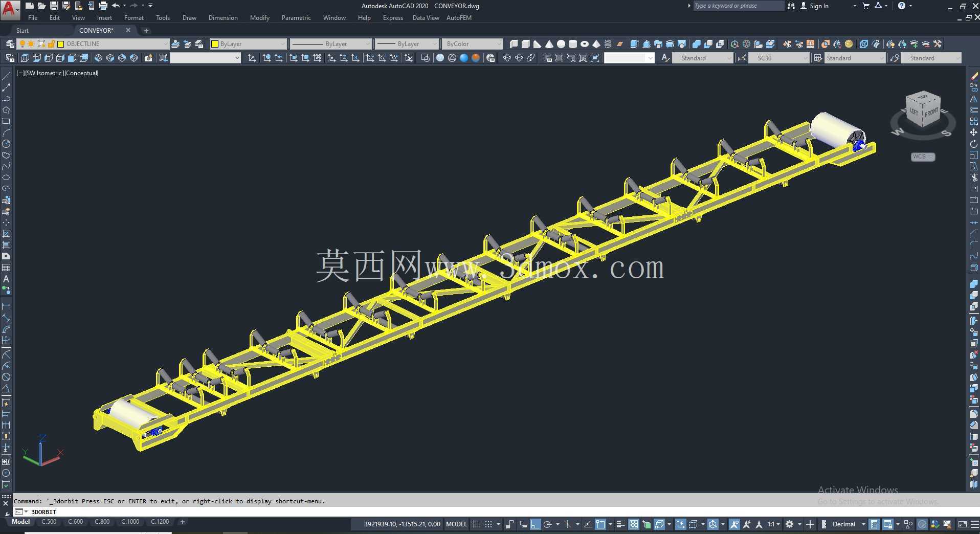Open the Workspace Switching gear icon
The width and height of the screenshot is (980, 534).
[789, 524]
